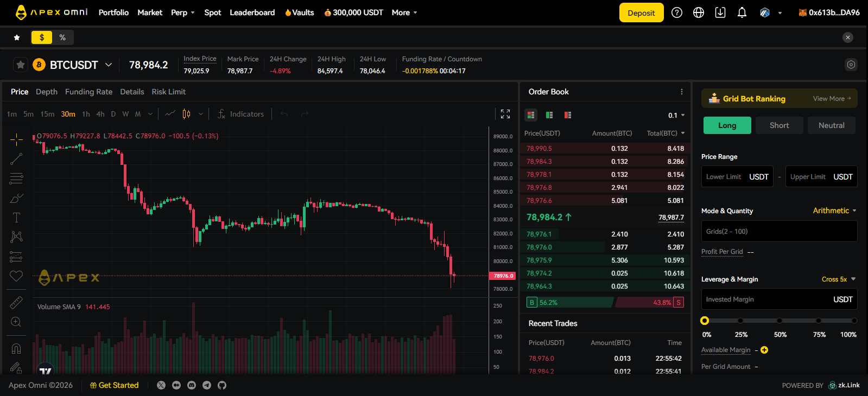Click the fullscreen chart icon
Image resolution: width=868 pixels, height=396 pixels.
click(505, 114)
